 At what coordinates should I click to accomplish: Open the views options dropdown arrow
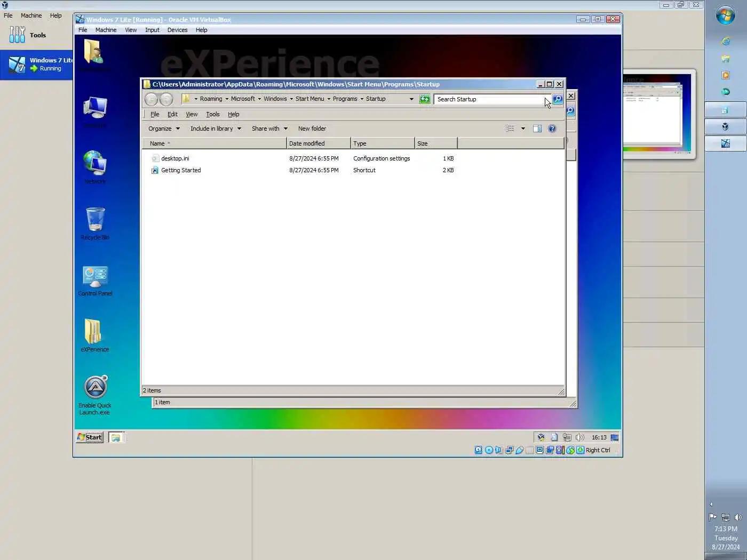click(x=523, y=129)
